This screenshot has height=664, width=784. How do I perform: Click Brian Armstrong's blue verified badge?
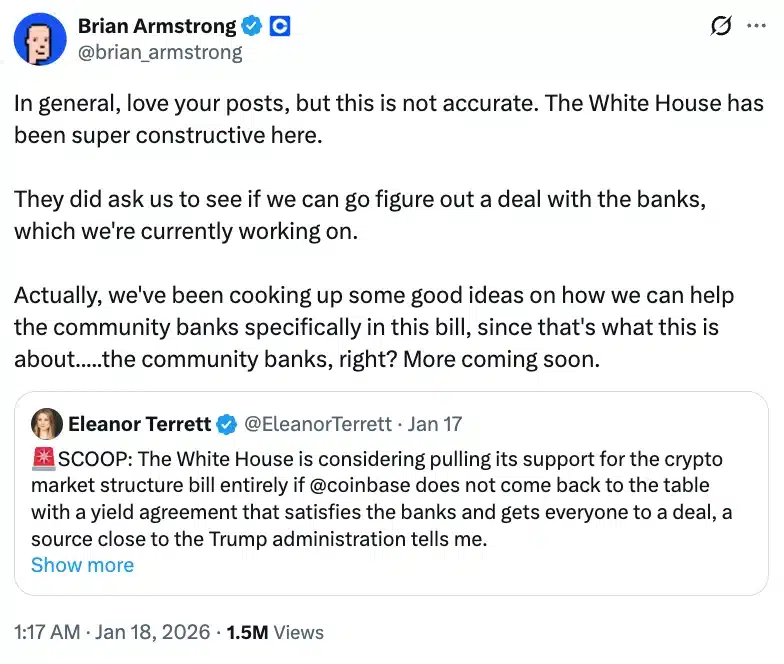[x=252, y=26]
